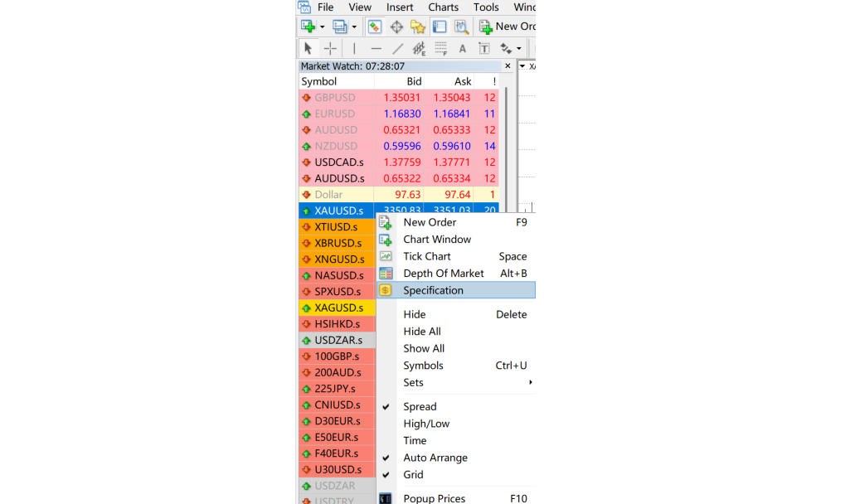Expand the Sets submenu
The width and height of the screenshot is (845, 504).
point(456,383)
